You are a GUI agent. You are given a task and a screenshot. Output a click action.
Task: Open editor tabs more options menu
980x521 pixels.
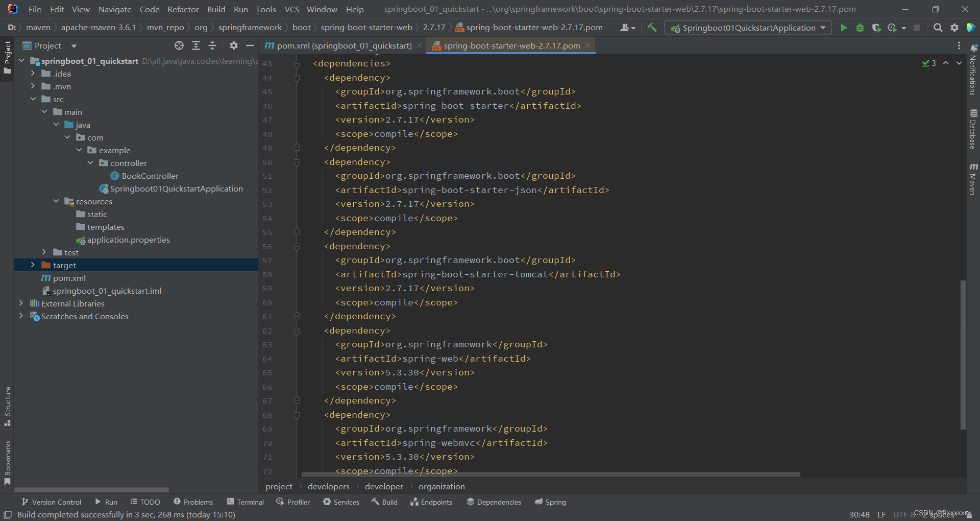959,45
